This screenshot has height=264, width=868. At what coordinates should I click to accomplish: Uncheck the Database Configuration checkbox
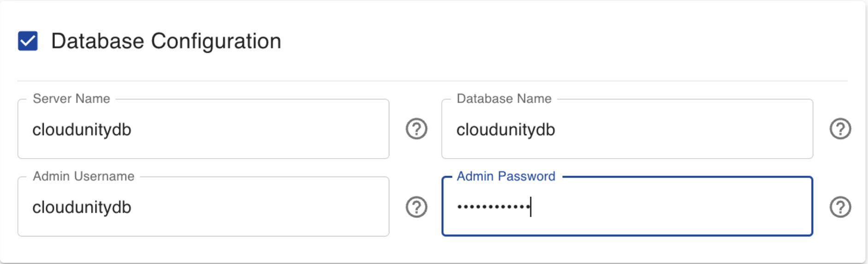tap(28, 41)
